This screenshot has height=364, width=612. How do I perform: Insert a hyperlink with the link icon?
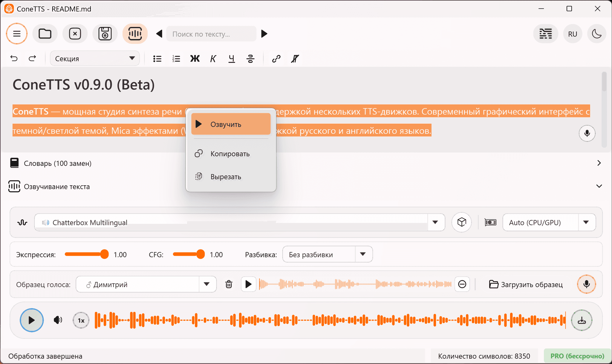(276, 58)
